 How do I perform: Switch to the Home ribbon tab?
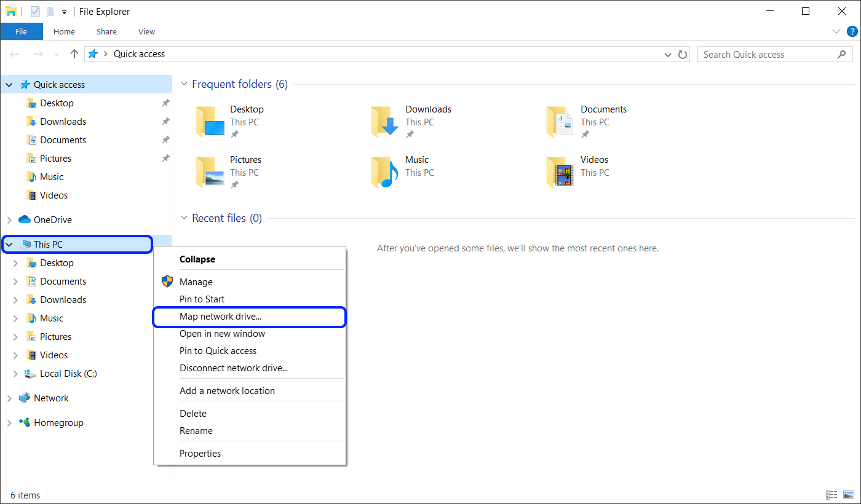click(x=64, y=31)
